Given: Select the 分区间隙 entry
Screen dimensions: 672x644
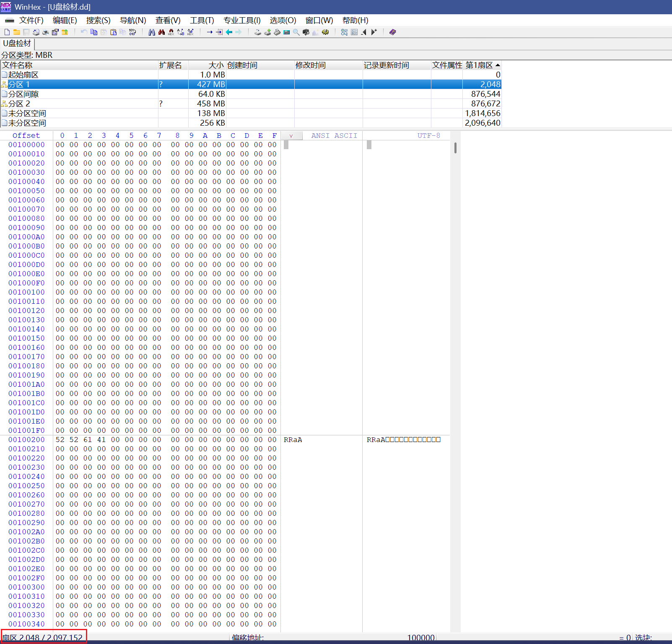Looking at the screenshot, I should 23,94.
